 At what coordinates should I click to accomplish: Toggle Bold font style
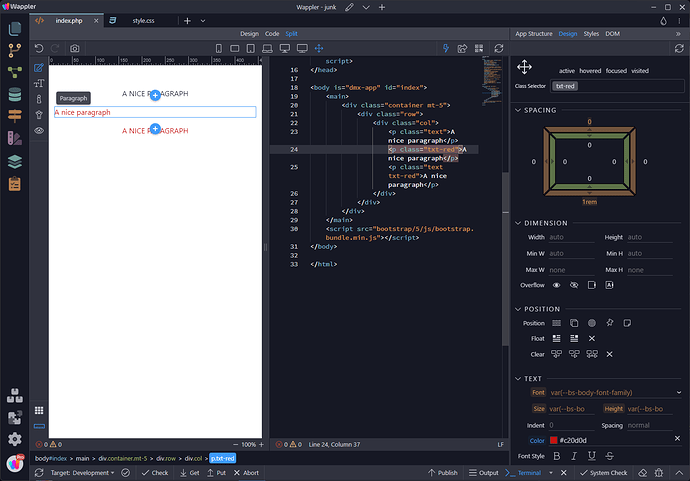coord(557,456)
